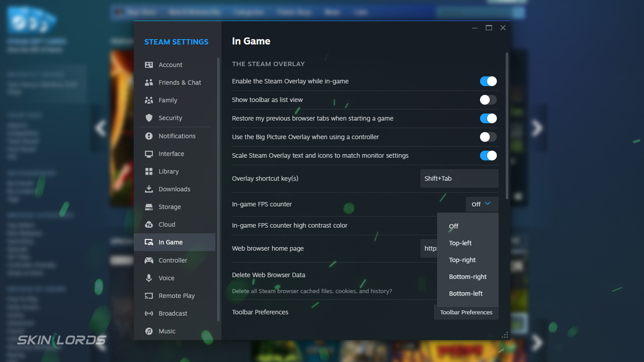Click the Voice microphone icon
644x362 pixels.
tap(149, 278)
